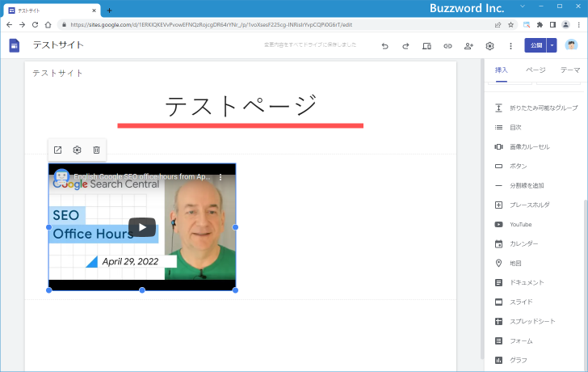Open the browser extensions puzzle icon
This screenshot has height=372, width=588.
click(540, 25)
